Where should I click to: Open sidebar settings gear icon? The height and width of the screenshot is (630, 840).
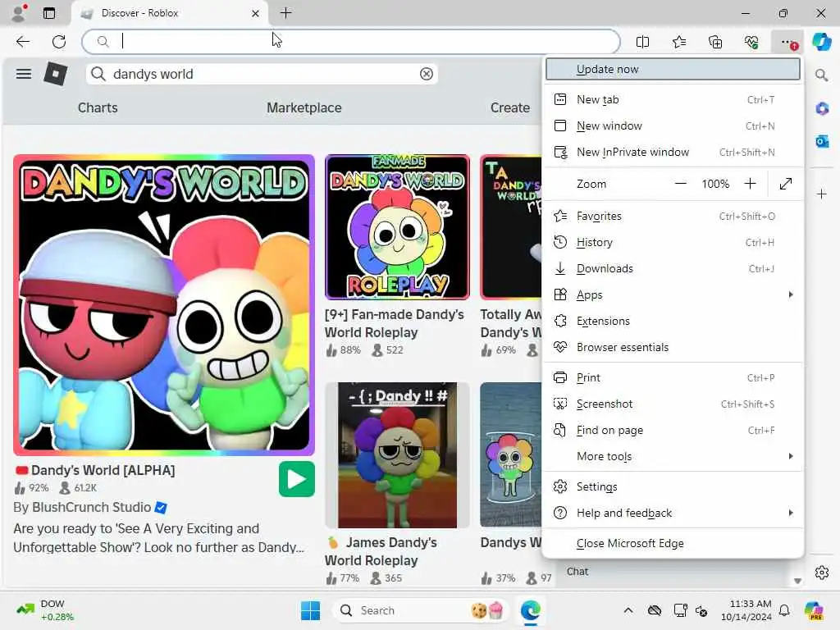point(822,572)
